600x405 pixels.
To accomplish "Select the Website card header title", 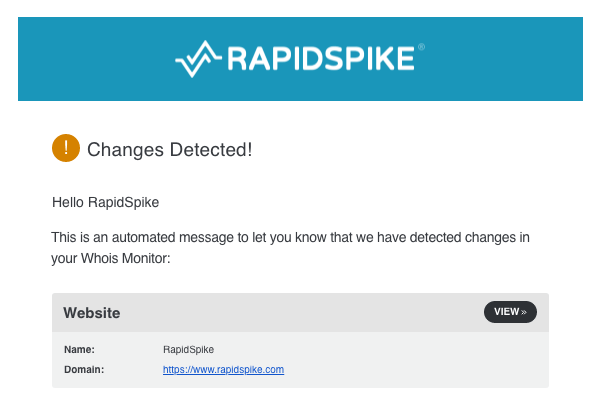I will pos(92,313).
